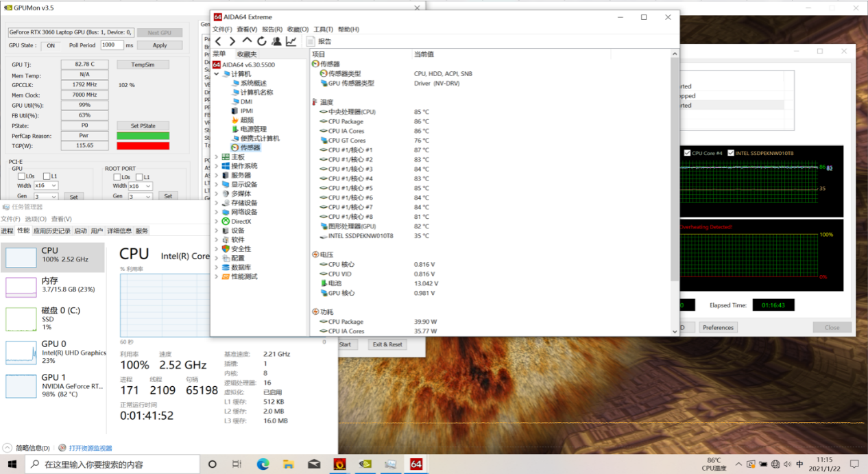Click TempSim button in GPUMon
The image size is (868, 474).
pos(142,64)
